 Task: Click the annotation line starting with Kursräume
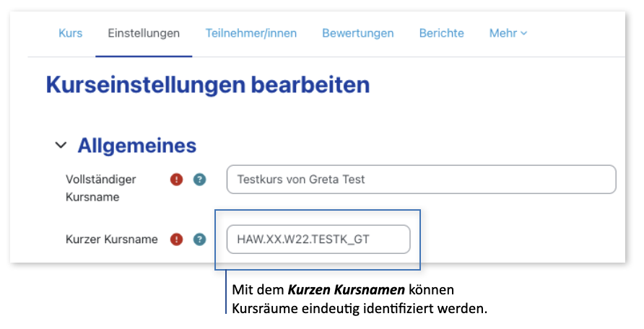(360, 309)
